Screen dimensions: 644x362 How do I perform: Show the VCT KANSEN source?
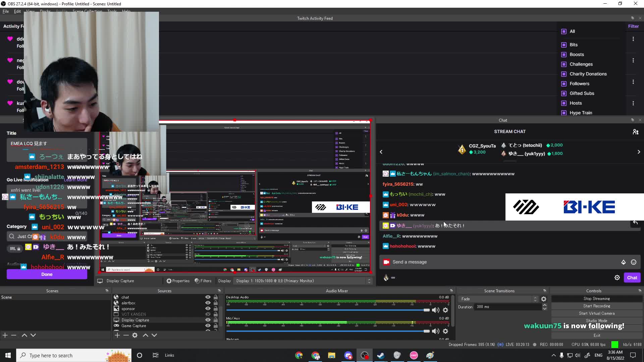(x=208, y=314)
